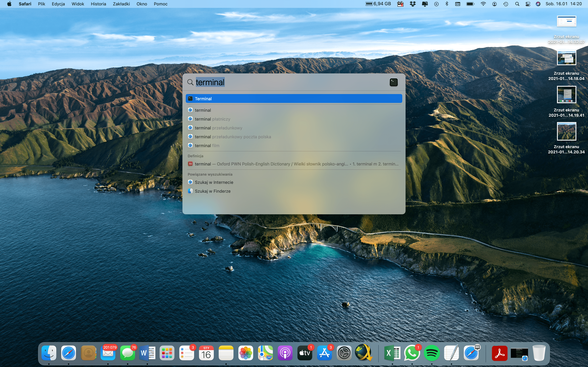Open WhatsApp from the Dock
The height and width of the screenshot is (367, 588).
point(413,353)
